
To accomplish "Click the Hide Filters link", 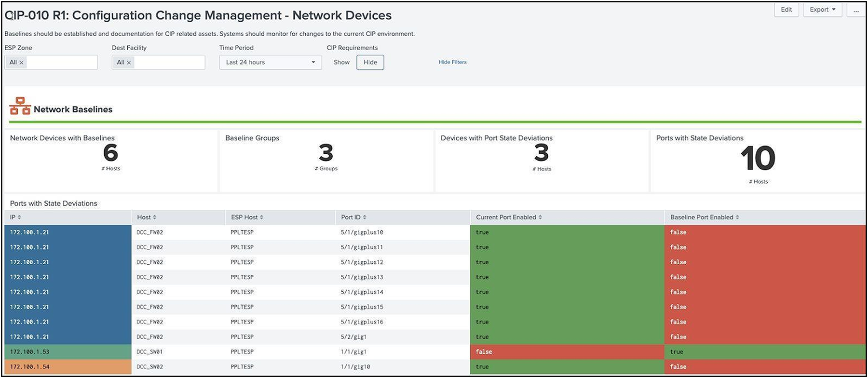I will click(x=452, y=62).
